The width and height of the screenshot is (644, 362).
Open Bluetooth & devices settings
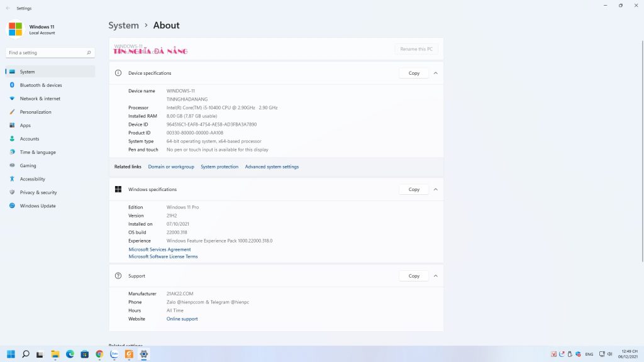pos(50,85)
